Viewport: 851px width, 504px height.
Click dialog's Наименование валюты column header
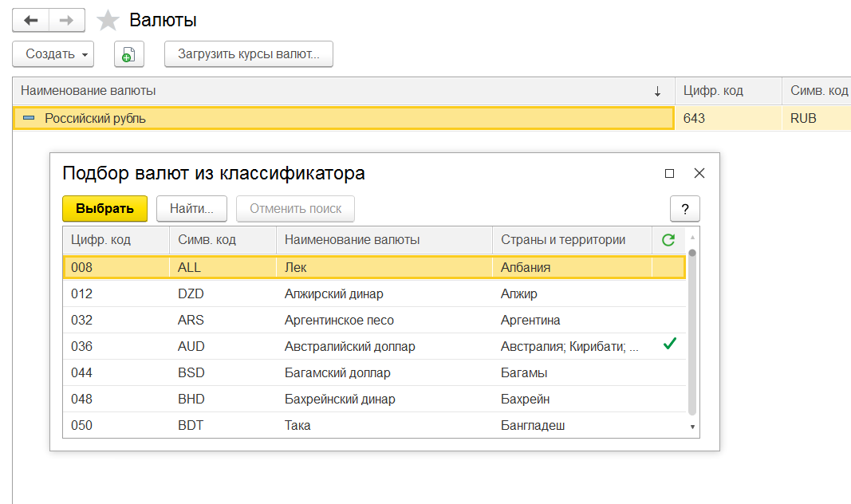point(384,240)
